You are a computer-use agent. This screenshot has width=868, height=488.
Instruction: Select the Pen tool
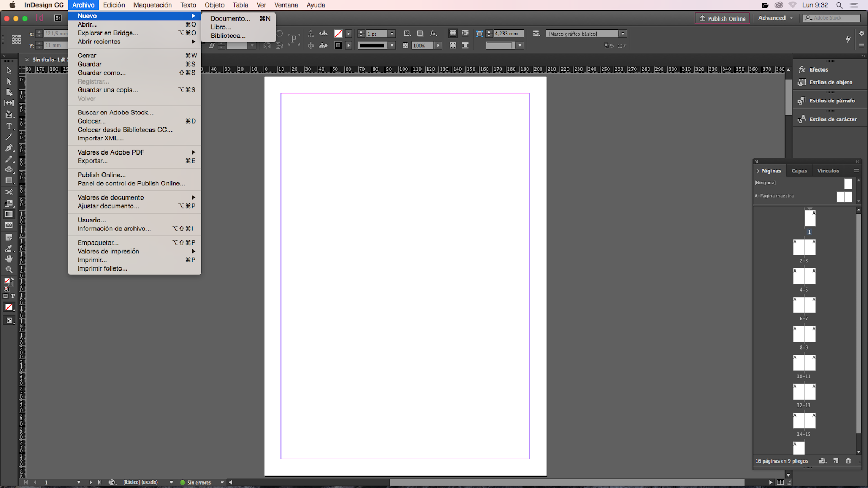(x=9, y=147)
